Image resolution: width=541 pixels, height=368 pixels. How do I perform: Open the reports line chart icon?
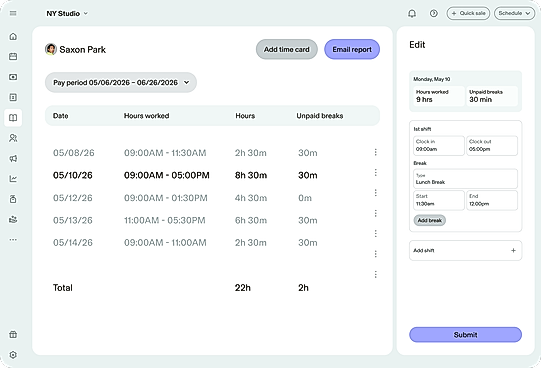coord(13,179)
